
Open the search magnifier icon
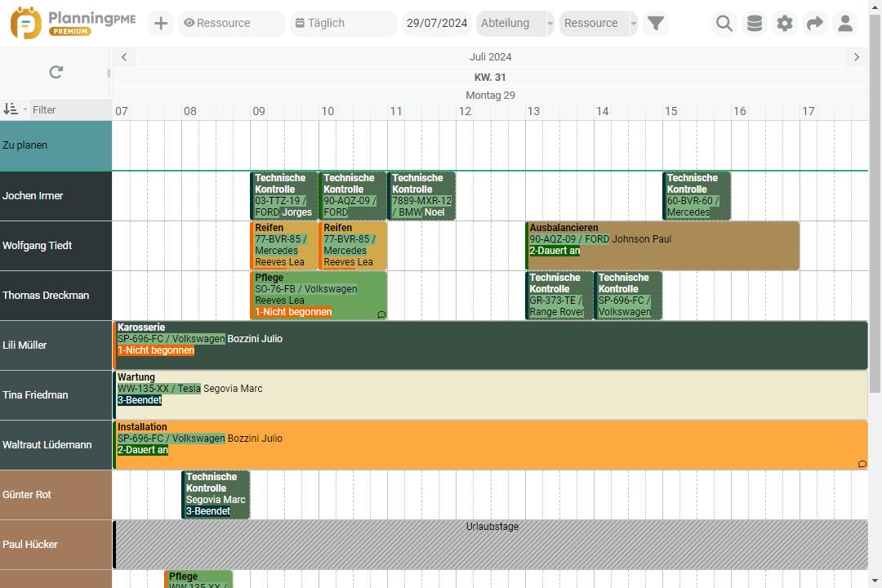(724, 24)
